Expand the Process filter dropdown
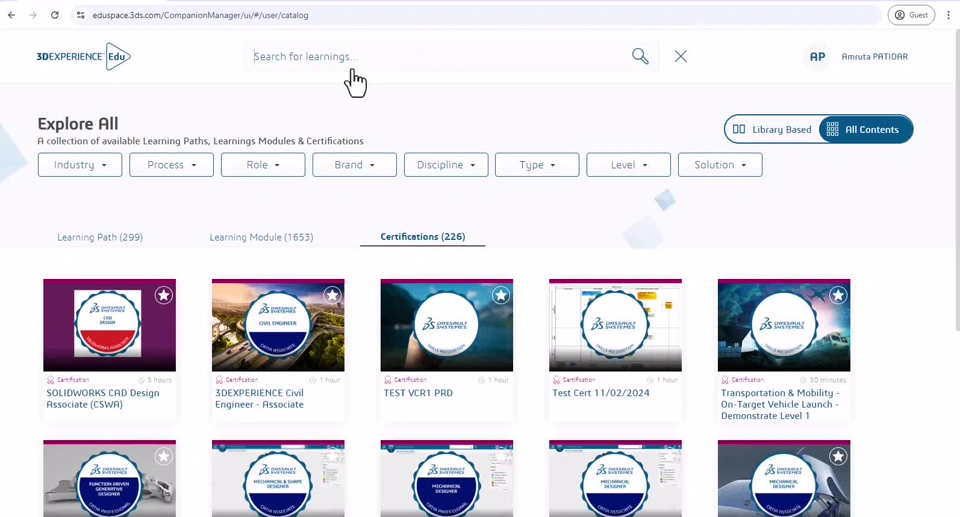960x517 pixels. pos(171,165)
